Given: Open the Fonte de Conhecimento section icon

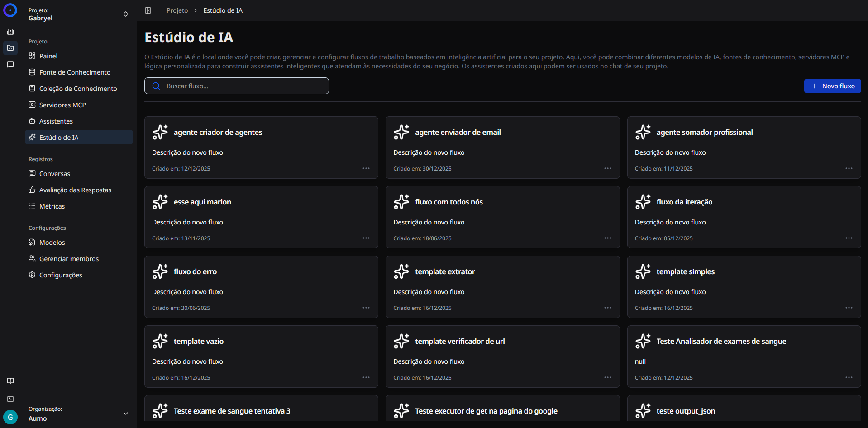Looking at the screenshot, I should pos(32,72).
